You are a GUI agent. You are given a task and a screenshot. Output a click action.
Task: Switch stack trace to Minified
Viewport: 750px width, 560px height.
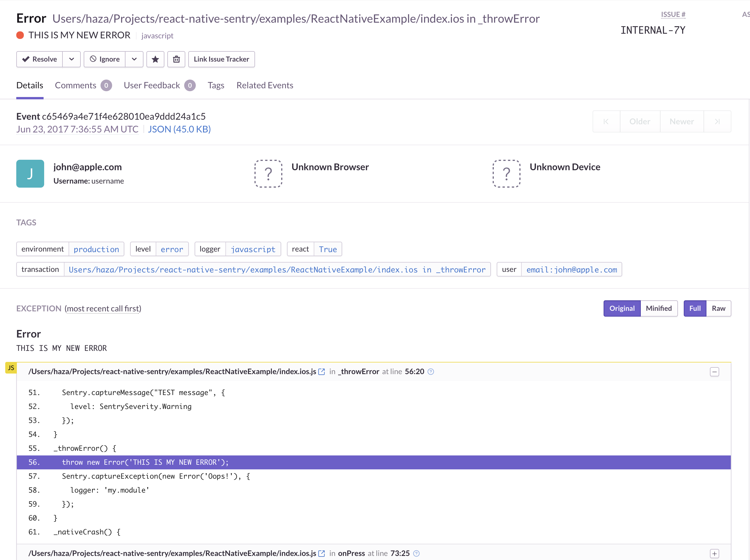[x=659, y=308]
